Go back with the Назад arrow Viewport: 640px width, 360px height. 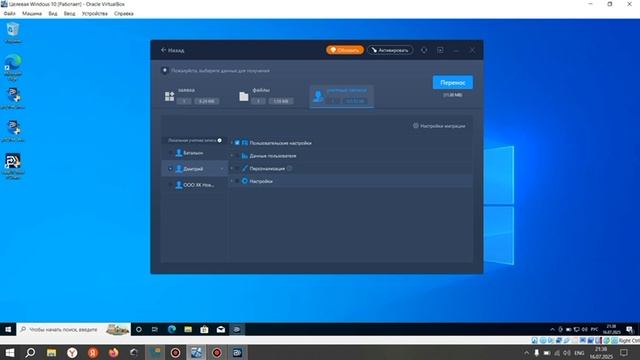click(x=173, y=50)
